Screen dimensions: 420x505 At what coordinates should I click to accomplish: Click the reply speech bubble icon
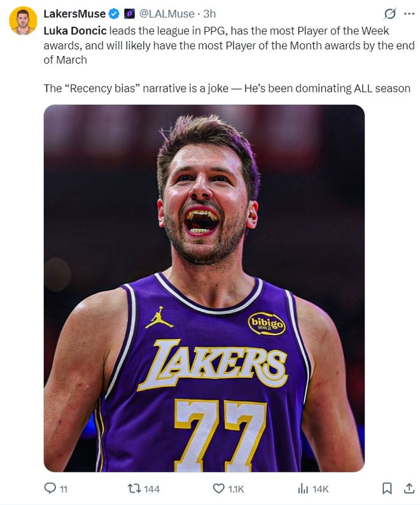click(50, 488)
